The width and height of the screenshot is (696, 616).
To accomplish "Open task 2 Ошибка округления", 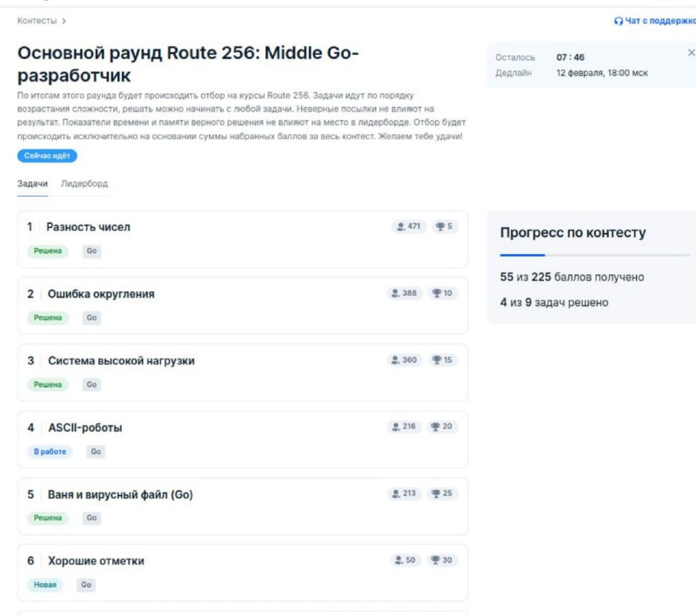I will point(101,294).
